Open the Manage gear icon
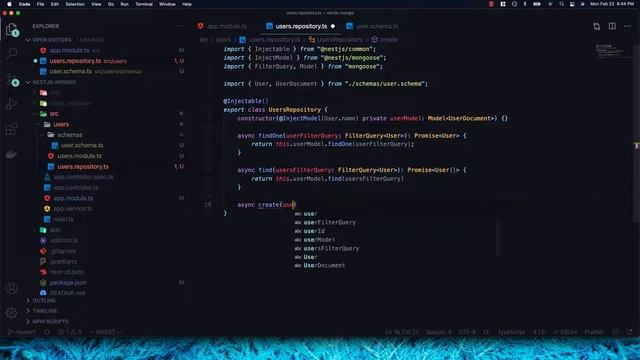Image resolution: width=640 pixels, height=360 pixels. coord(11,313)
